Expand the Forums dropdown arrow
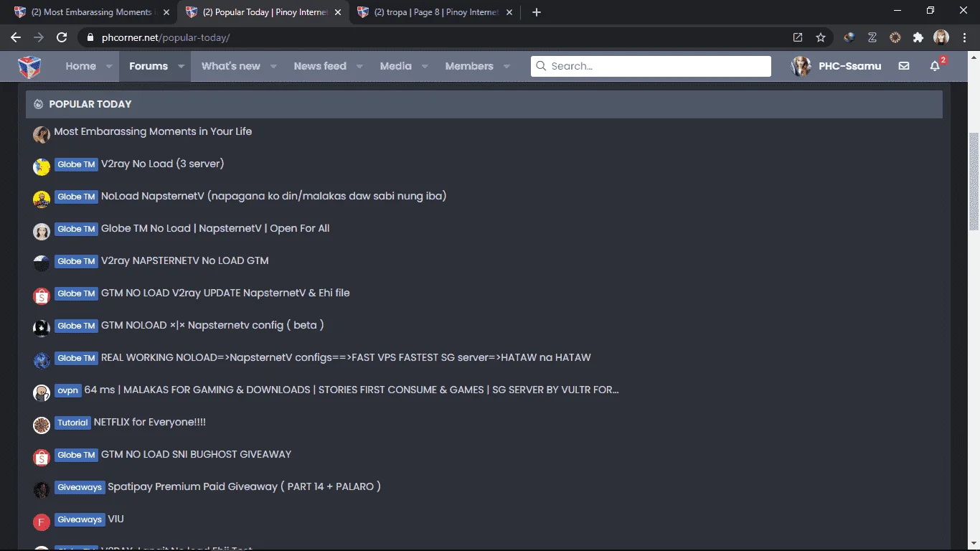This screenshot has height=551, width=980. tap(181, 66)
